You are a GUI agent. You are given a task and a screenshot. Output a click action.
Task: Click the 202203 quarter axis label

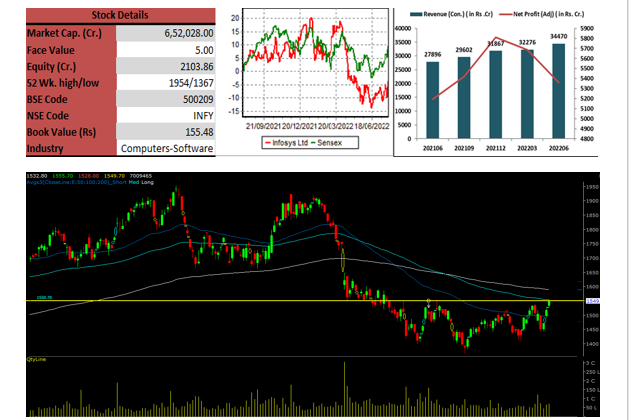pos(527,148)
